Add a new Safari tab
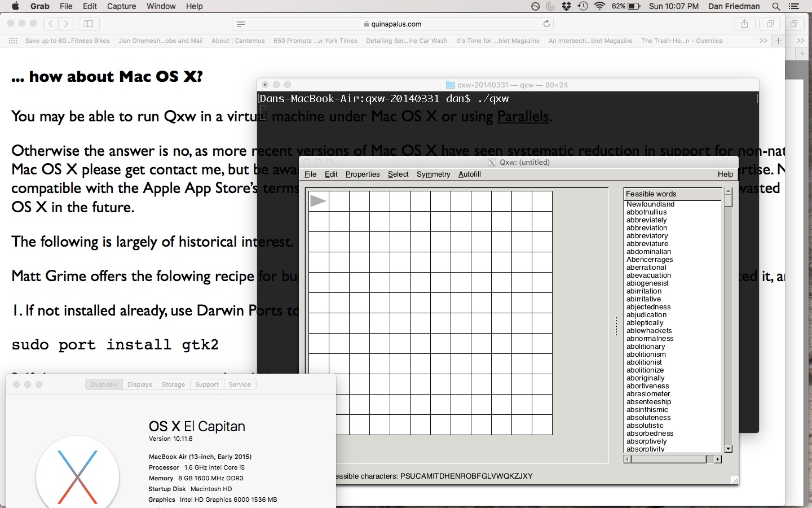 pos(778,41)
